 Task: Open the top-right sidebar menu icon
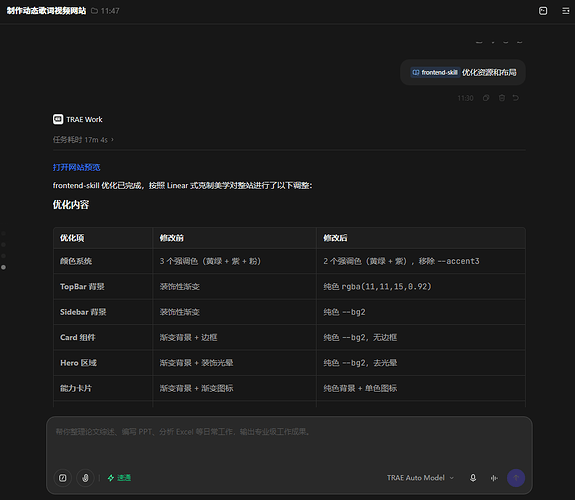coord(566,11)
